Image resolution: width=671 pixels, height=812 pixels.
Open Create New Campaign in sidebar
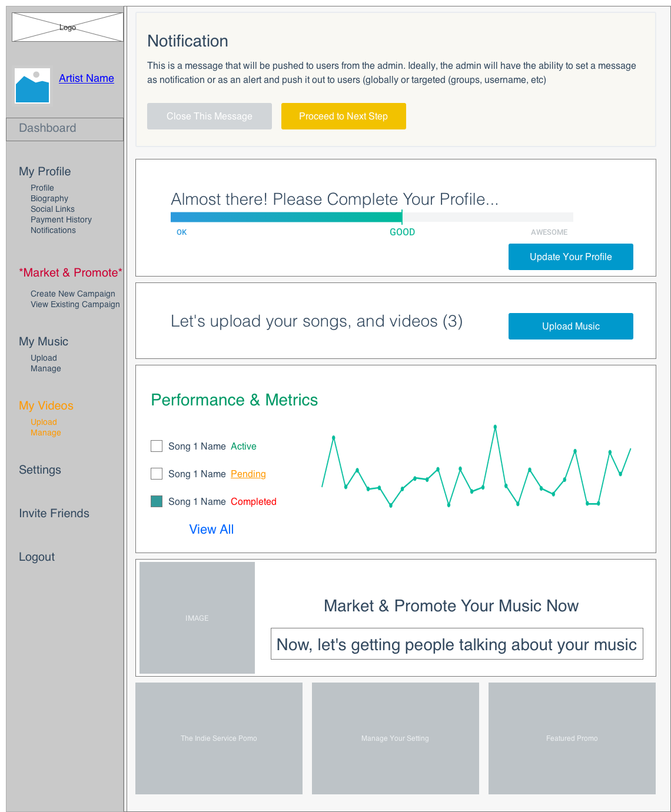click(x=73, y=294)
